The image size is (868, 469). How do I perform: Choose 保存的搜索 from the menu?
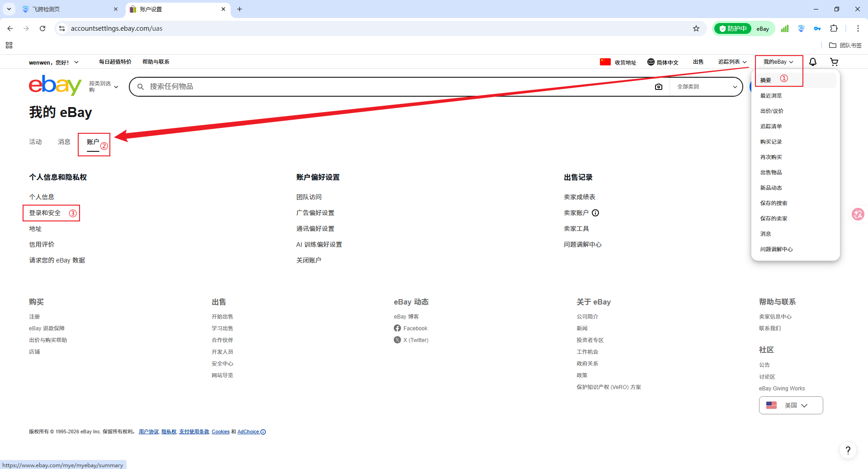pos(774,203)
